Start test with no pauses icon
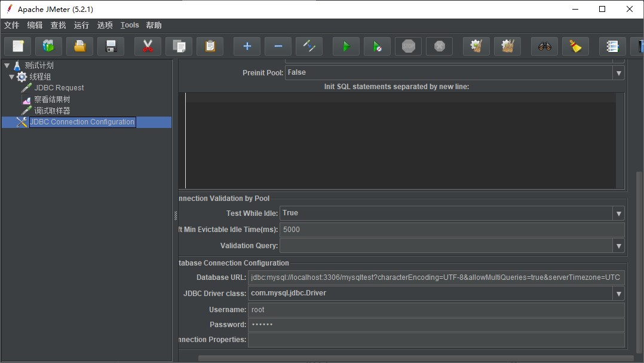 377,46
